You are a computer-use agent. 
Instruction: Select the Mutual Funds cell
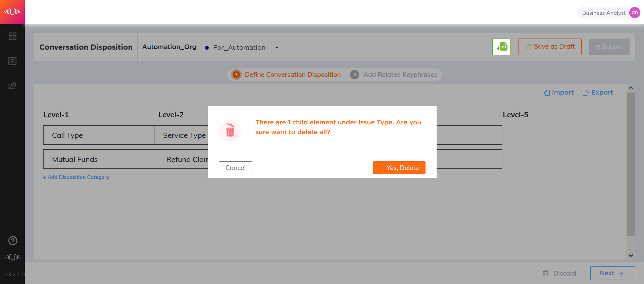(101, 159)
